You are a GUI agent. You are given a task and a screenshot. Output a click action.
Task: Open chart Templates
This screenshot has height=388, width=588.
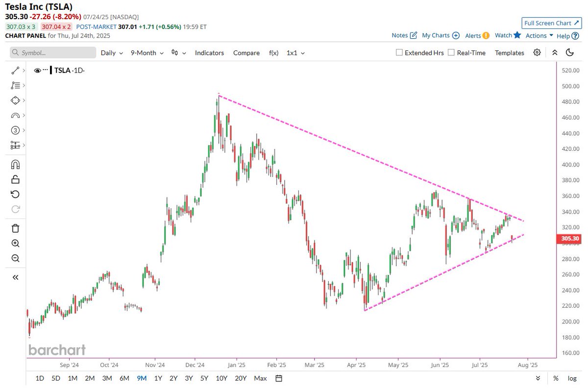pos(509,52)
